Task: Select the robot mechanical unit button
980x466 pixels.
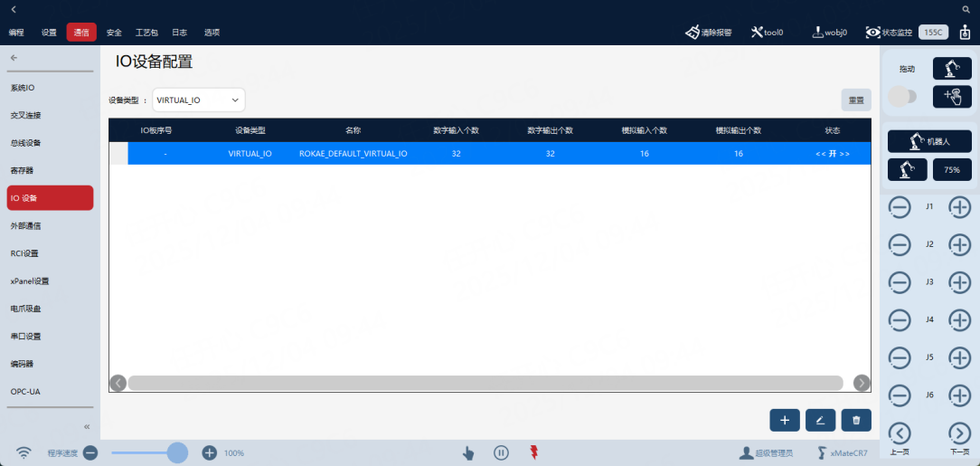Action: [x=929, y=141]
